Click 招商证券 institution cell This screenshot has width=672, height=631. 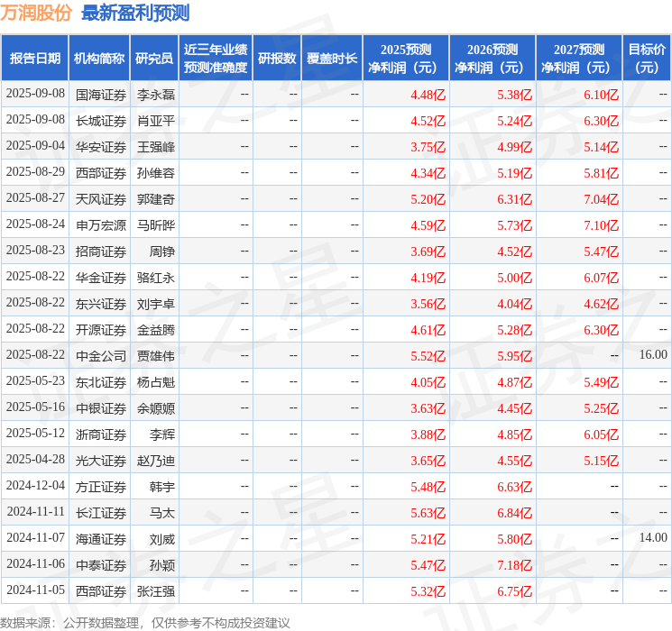point(101,251)
